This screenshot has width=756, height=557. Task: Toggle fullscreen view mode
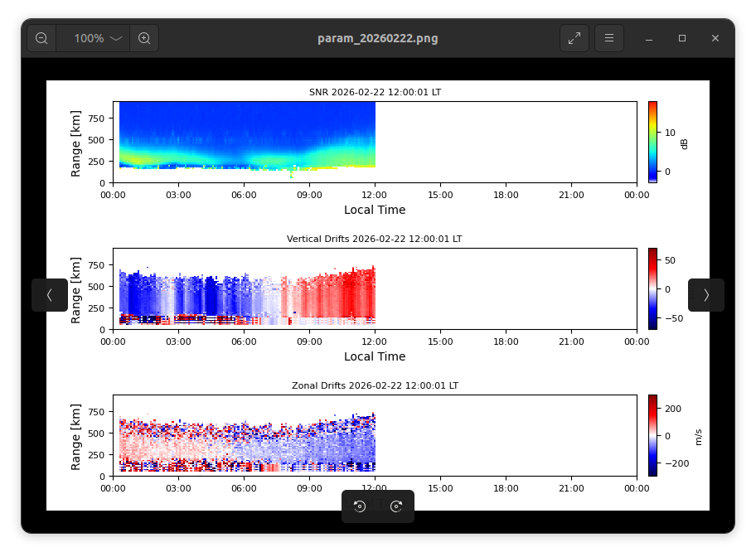[x=574, y=38]
